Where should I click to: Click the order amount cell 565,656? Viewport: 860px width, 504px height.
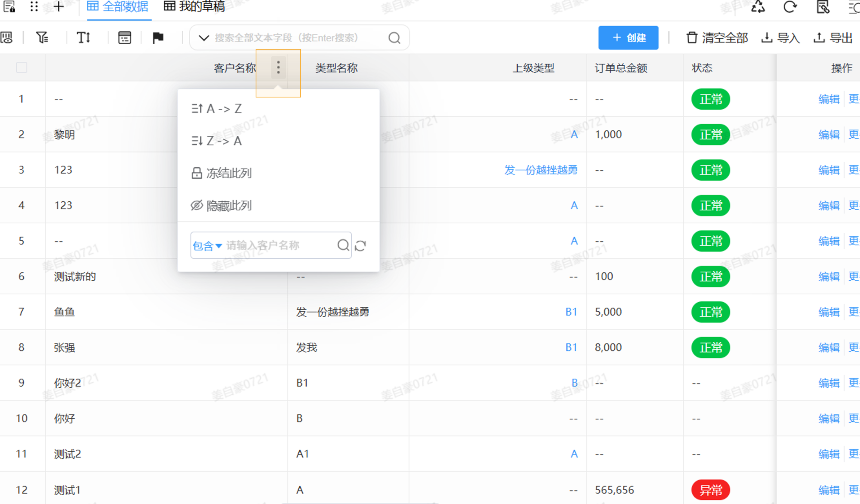[614, 490]
